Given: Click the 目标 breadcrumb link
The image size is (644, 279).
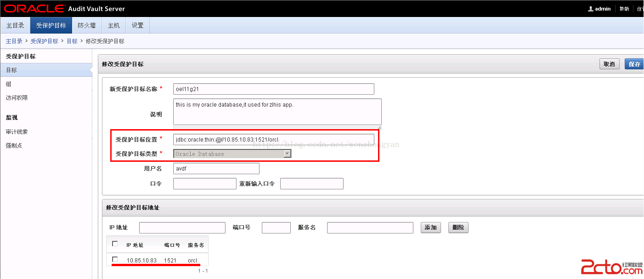Looking at the screenshot, I should 72,41.
